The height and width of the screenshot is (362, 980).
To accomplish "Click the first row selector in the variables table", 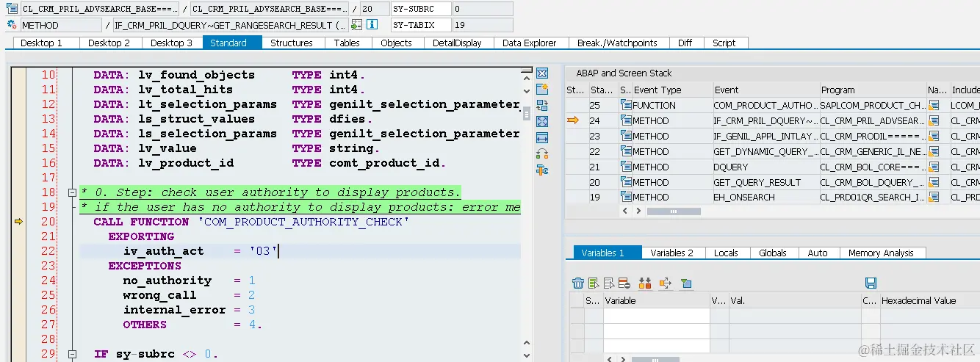I will tap(577, 315).
